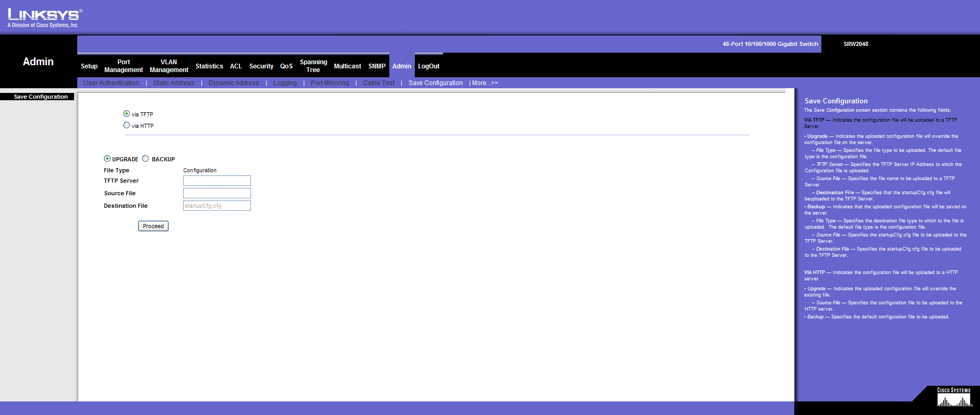Click the Cisco Systems logo
Viewport: 980px width, 415px height.
953,398
